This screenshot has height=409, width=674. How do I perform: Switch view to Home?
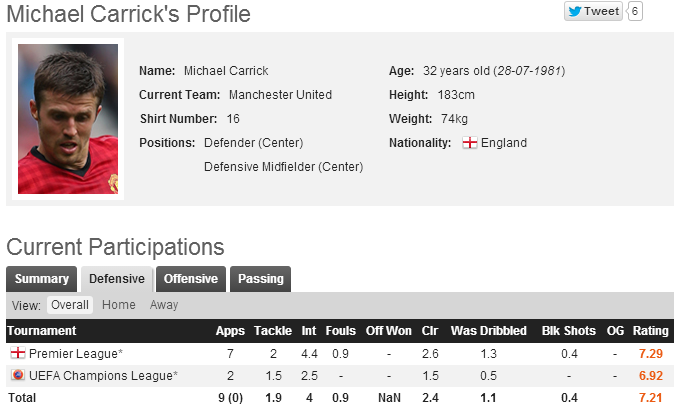click(118, 305)
